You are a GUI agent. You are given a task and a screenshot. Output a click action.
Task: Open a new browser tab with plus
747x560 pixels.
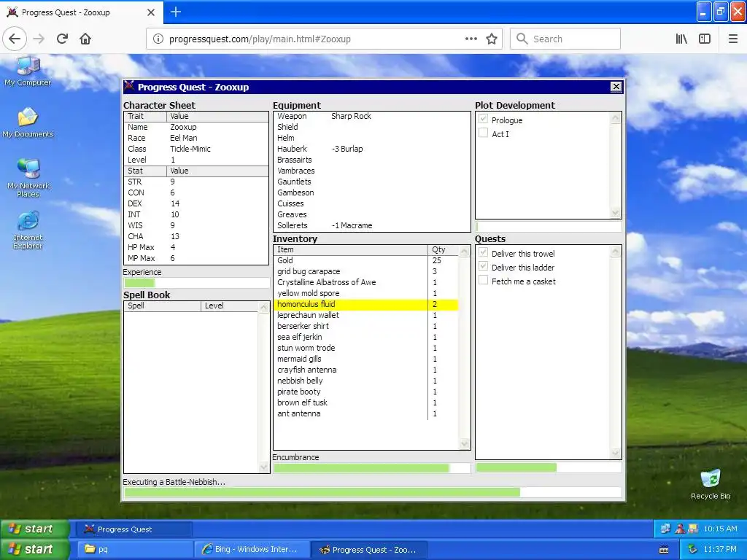pyautogui.click(x=176, y=12)
